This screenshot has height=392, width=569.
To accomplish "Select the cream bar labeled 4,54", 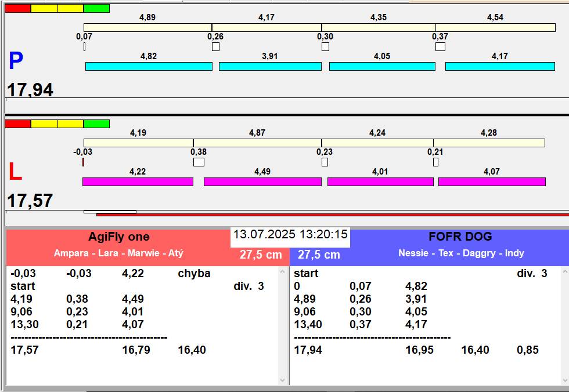I will pos(496,27).
